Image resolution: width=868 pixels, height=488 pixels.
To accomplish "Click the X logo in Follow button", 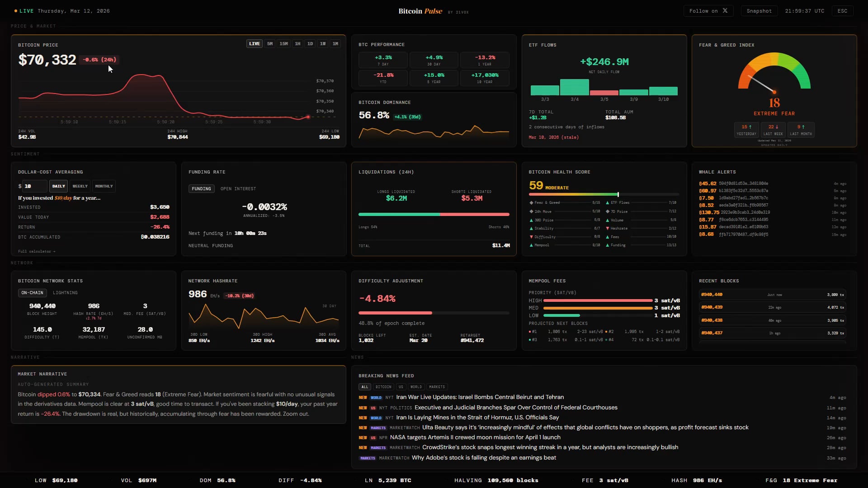I will coord(725,11).
